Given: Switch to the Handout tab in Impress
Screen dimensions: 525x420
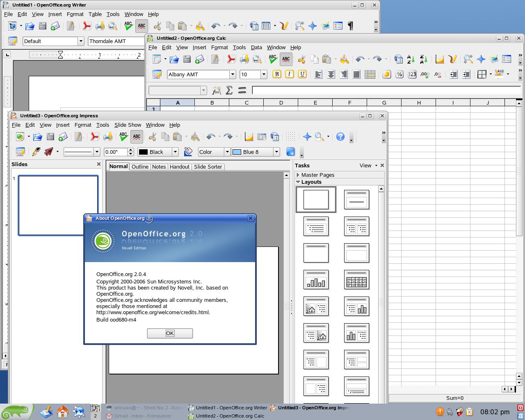Looking at the screenshot, I should 180,167.
